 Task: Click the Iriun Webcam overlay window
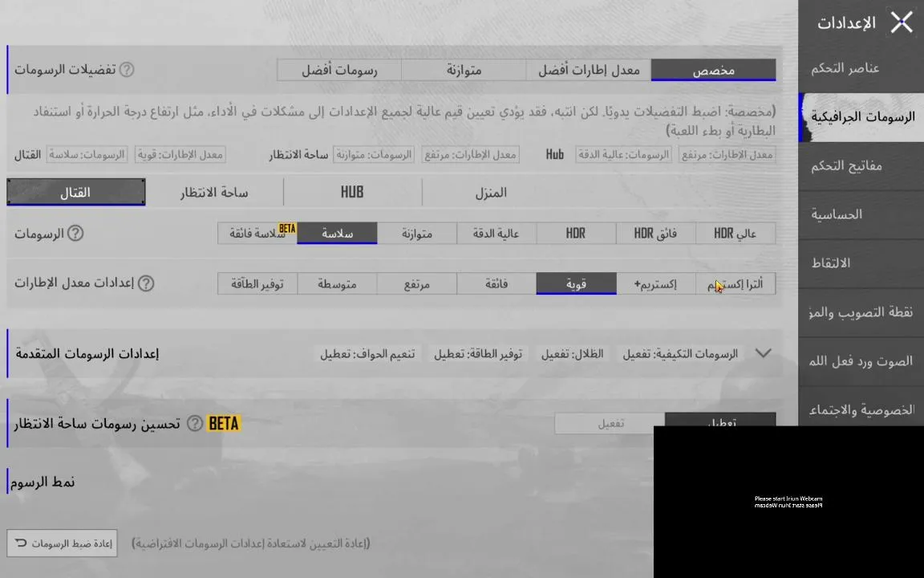click(788, 501)
